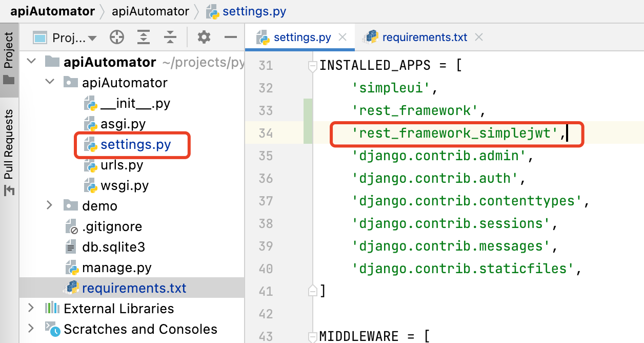The width and height of the screenshot is (644, 343).
Task: Select External Libraries row
Action: tap(132, 309)
